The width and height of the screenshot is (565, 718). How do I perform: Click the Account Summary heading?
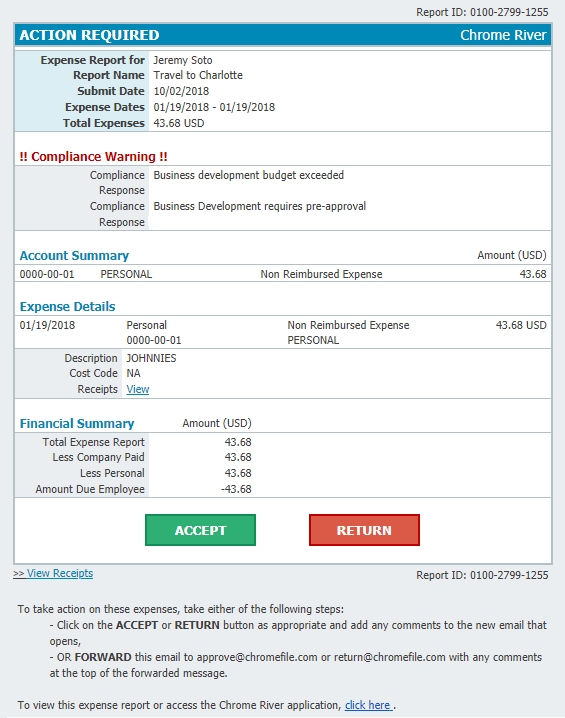point(74,256)
